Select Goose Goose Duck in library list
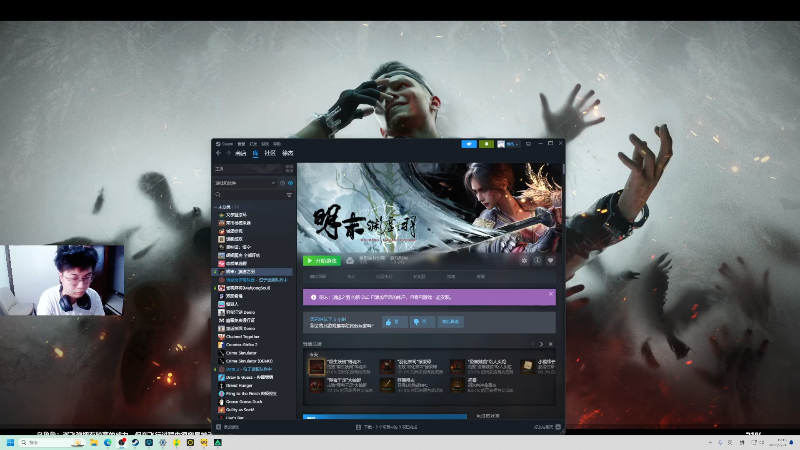 (x=244, y=402)
